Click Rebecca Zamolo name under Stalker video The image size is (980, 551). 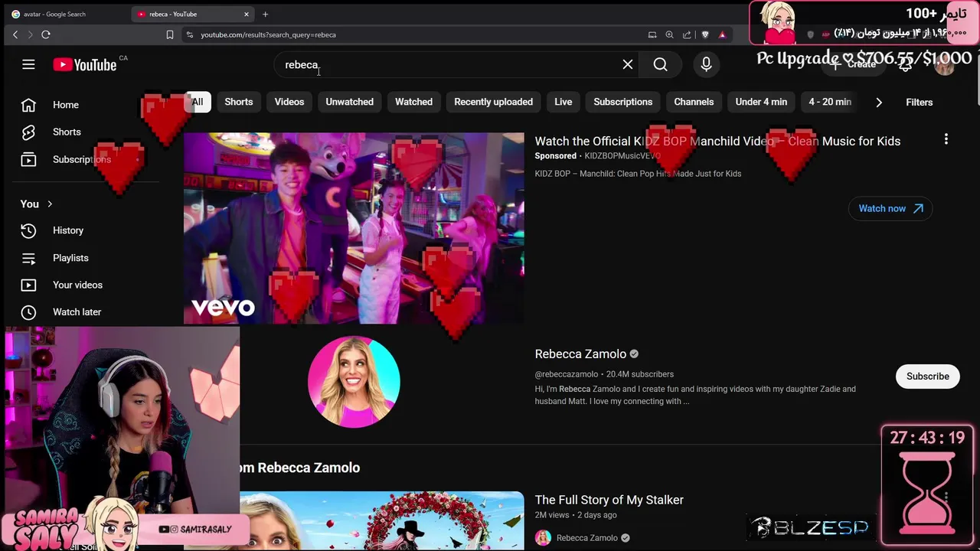coord(586,538)
